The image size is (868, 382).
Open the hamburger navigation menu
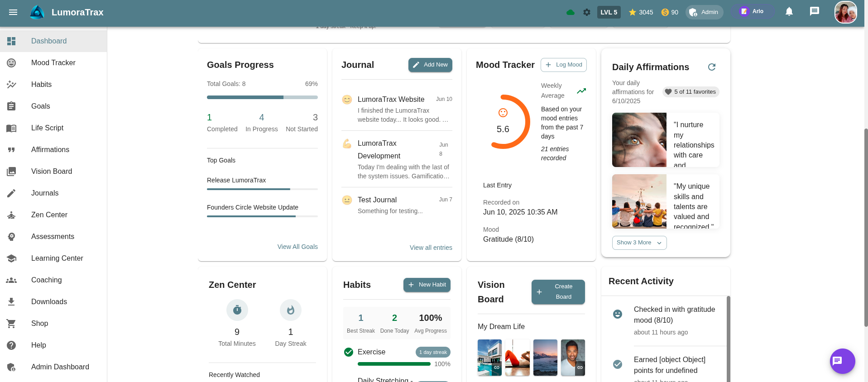(13, 12)
